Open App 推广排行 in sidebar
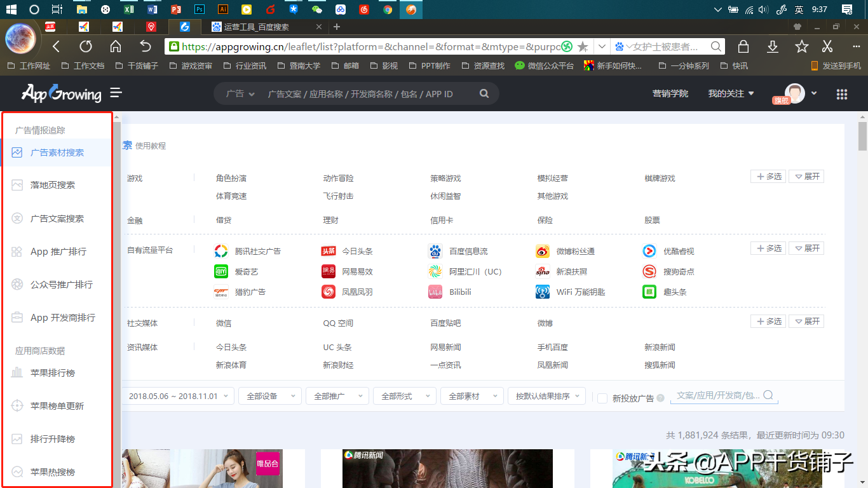868x488 pixels. coord(57,252)
